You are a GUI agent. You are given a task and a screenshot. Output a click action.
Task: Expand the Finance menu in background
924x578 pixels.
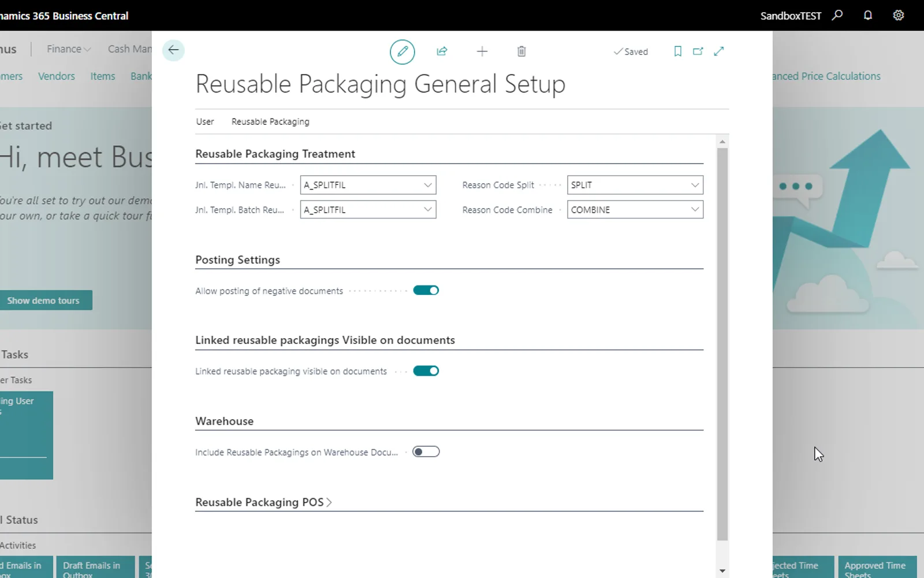[69, 49]
